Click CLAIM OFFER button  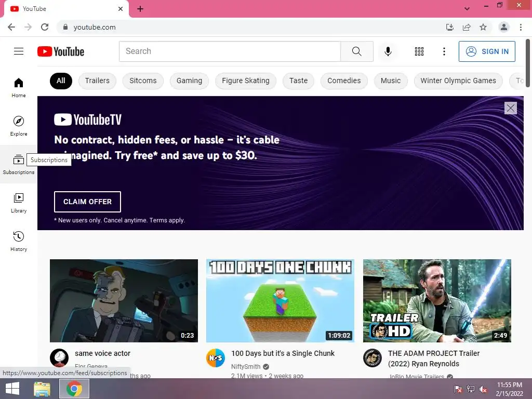click(x=87, y=202)
